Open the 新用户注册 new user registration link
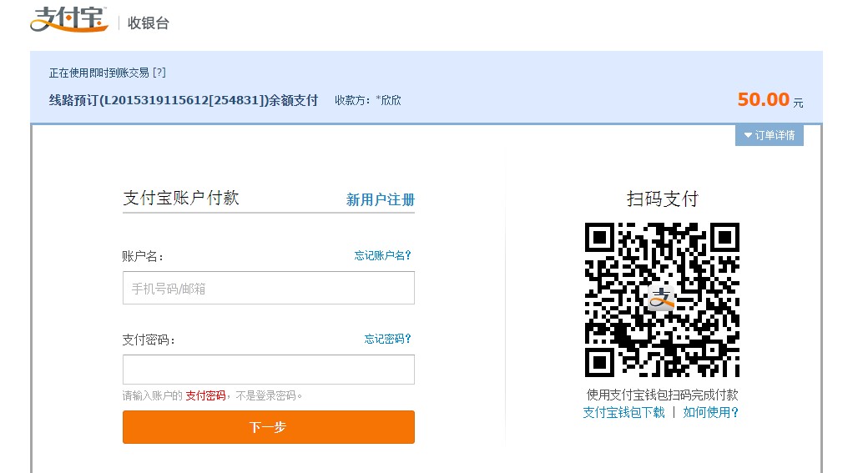868x473 pixels. 381,199
